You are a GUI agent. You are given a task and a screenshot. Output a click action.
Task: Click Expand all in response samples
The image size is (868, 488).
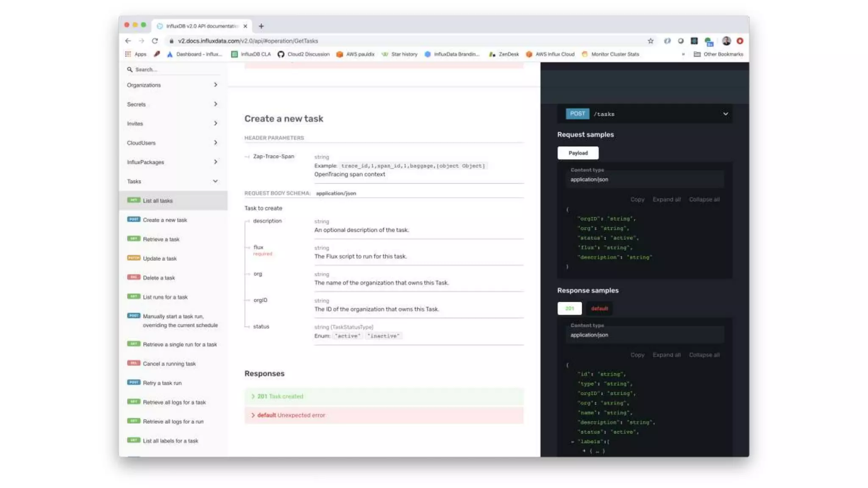pyautogui.click(x=666, y=355)
